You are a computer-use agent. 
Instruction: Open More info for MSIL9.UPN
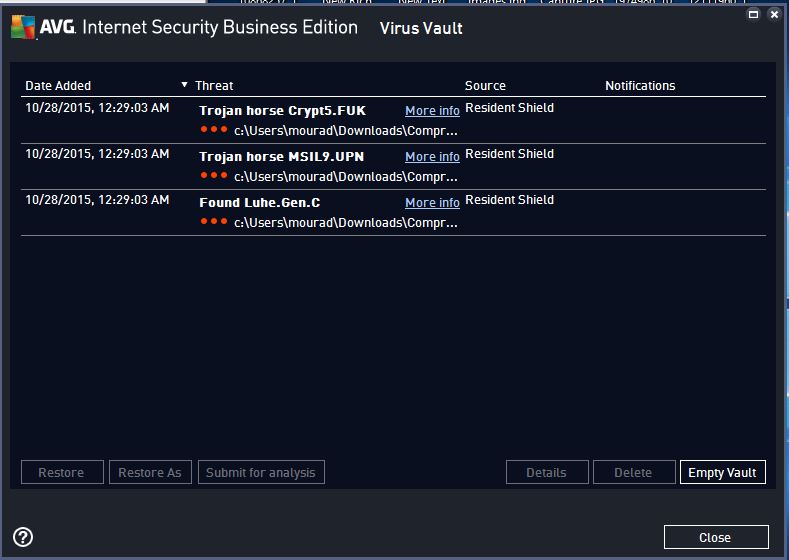(x=432, y=156)
